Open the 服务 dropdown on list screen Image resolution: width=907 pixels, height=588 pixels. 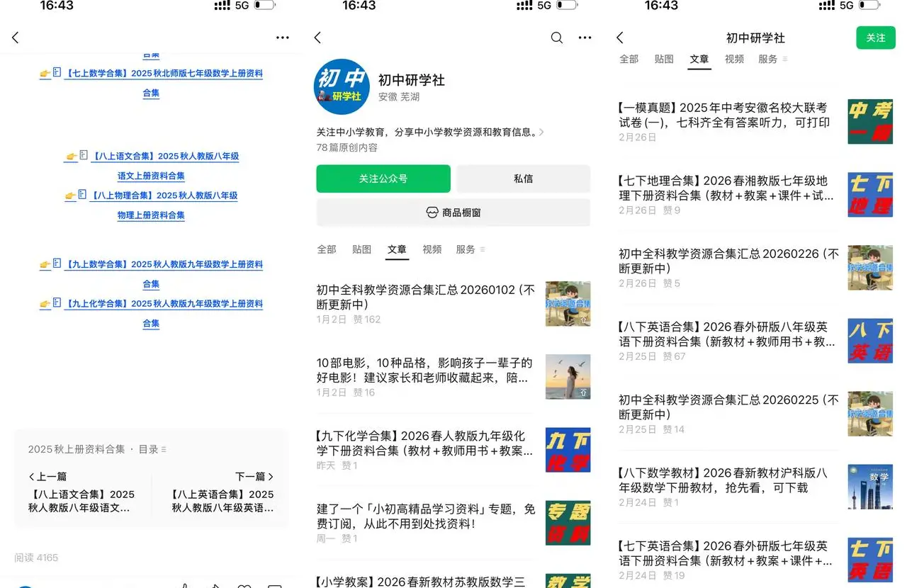pyautogui.click(x=772, y=59)
